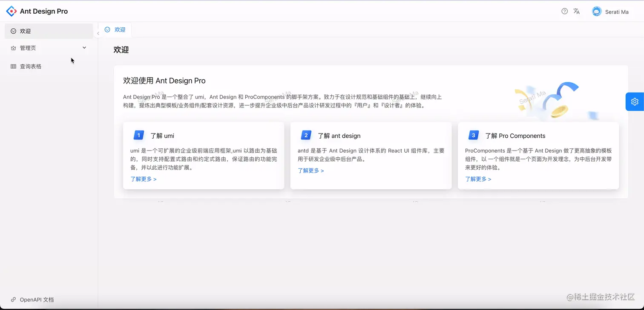The height and width of the screenshot is (310, 644).
Task: Click the table icon beside 查询表格
Action: 14,67
